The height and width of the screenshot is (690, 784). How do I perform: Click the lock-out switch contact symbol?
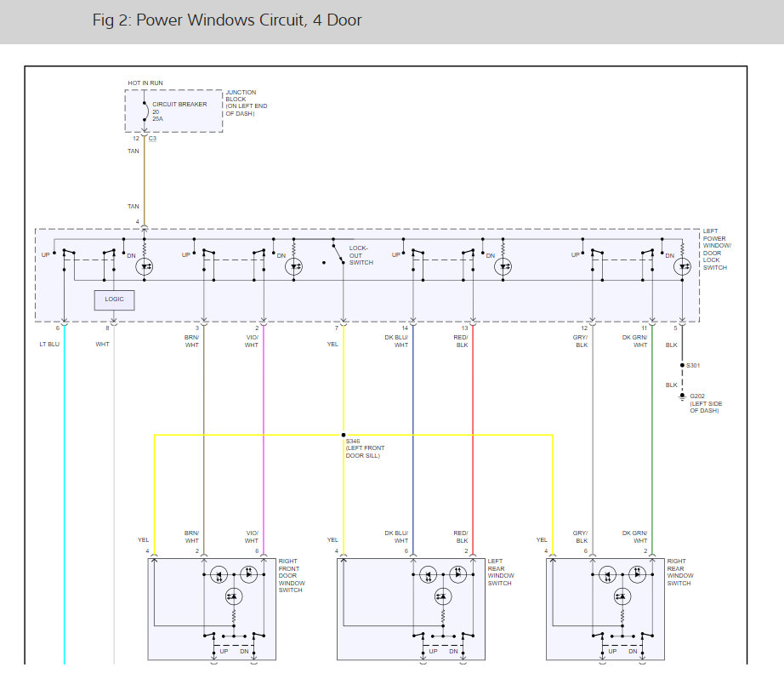pos(335,253)
